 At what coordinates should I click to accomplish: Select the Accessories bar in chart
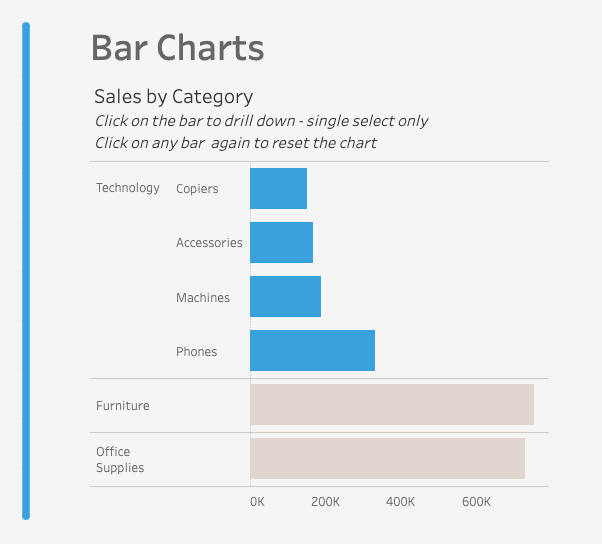tap(281, 242)
